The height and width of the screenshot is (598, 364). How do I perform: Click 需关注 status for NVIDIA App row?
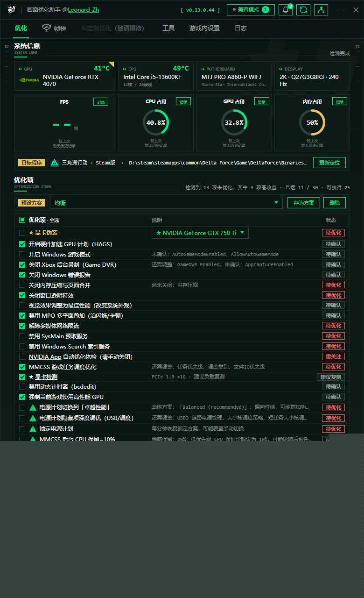point(334,356)
